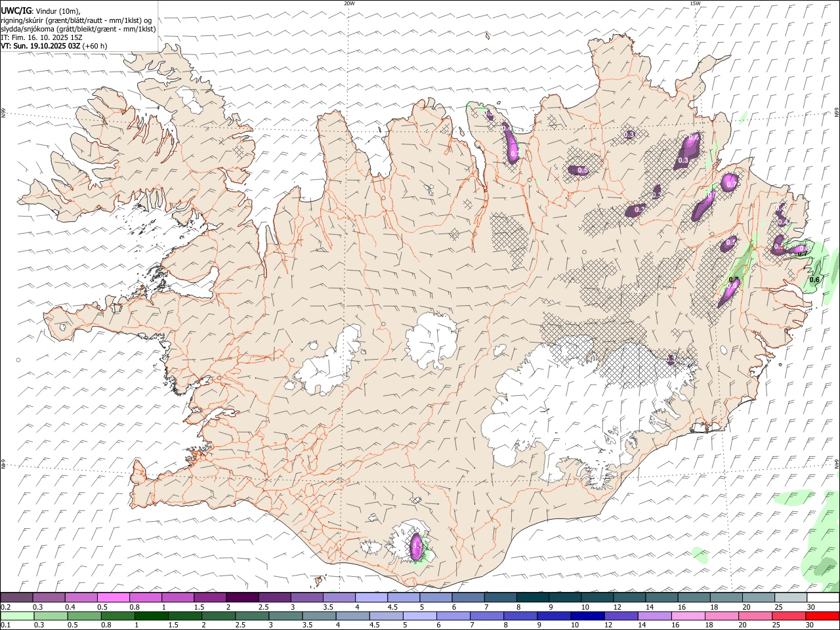Click the legend text mentioning slydda/snjókoma
Image resolution: width=840 pixels, height=630 pixels.
tap(78, 29)
